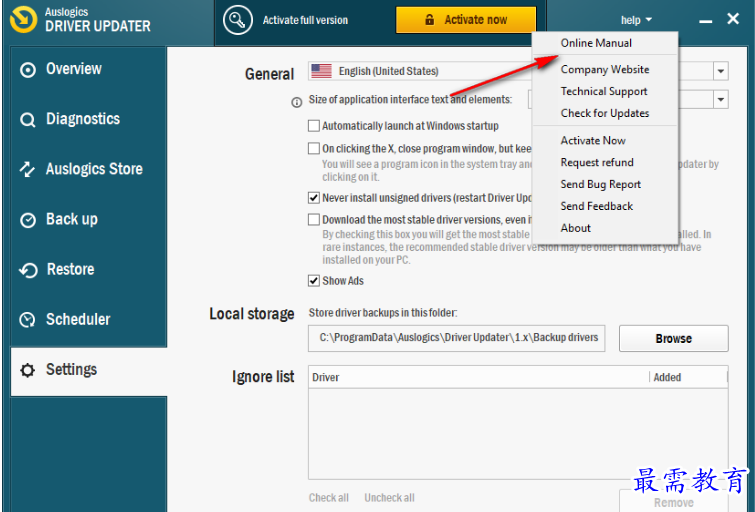Click the Overview target icon in sidebar
The image size is (755, 512).
pyautogui.click(x=27, y=70)
